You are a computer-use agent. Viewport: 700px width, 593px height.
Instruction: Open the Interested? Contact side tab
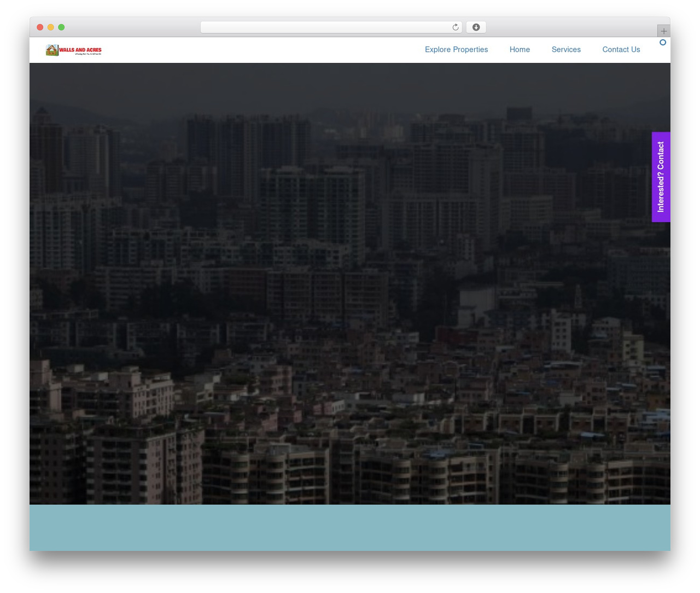tap(661, 177)
